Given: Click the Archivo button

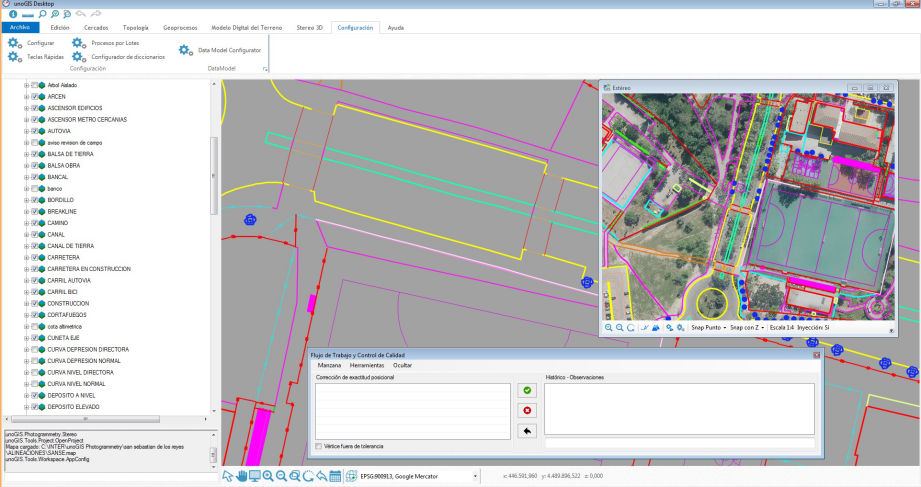Looking at the screenshot, I should (x=20, y=28).
